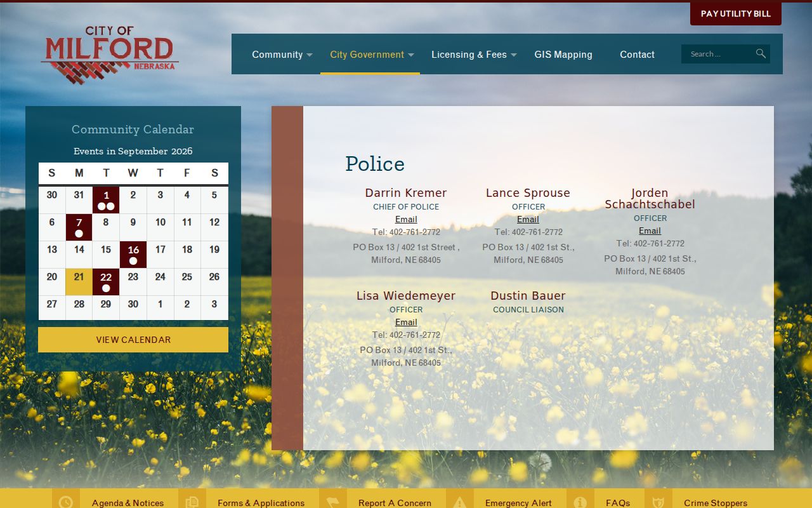Screen dimensions: 812x508
Task: Open Lance Sprouse's Email link
Action: click(528, 219)
